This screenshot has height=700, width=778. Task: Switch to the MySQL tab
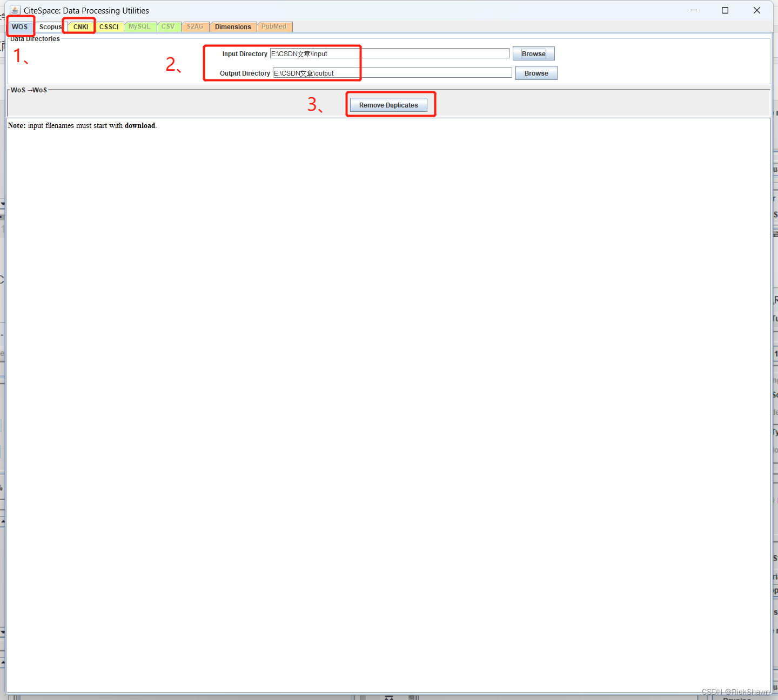[x=139, y=26]
